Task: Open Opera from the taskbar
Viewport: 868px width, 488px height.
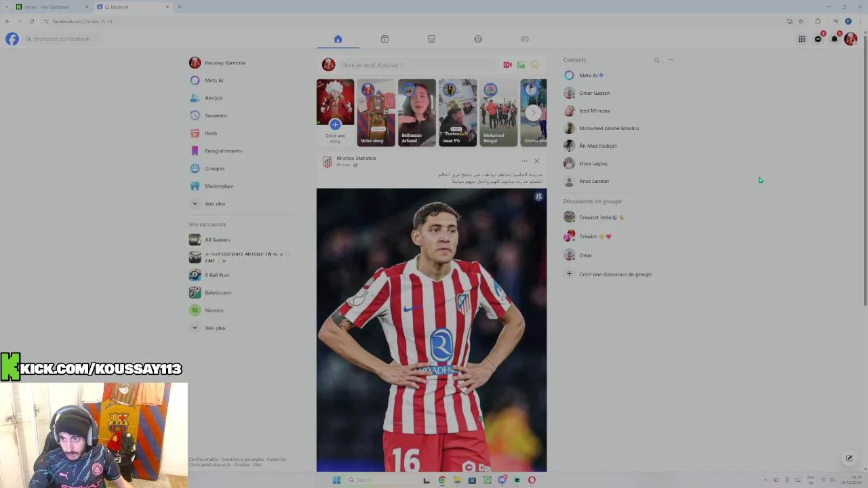Action: (532, 480)
